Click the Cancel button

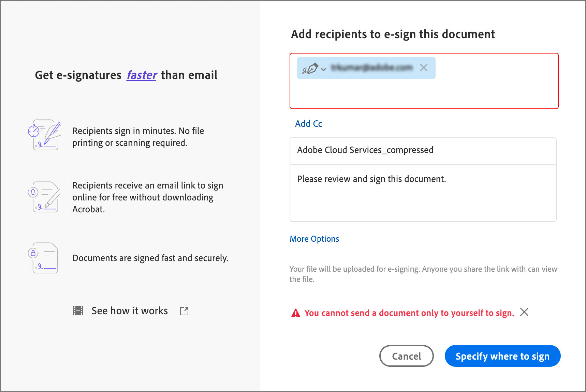tap(406, 356)
